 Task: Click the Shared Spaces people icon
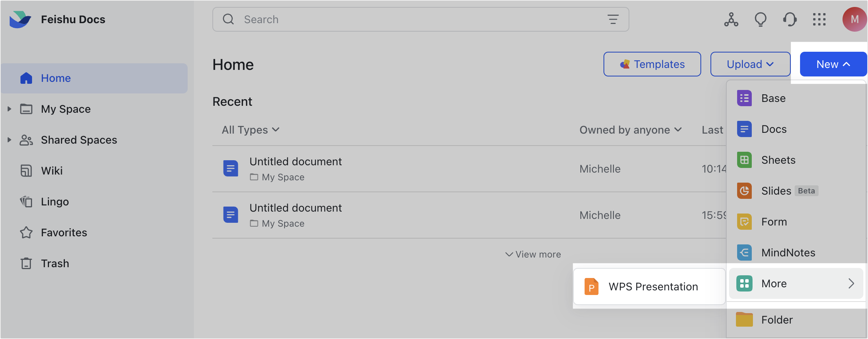(x=26, y=140)
